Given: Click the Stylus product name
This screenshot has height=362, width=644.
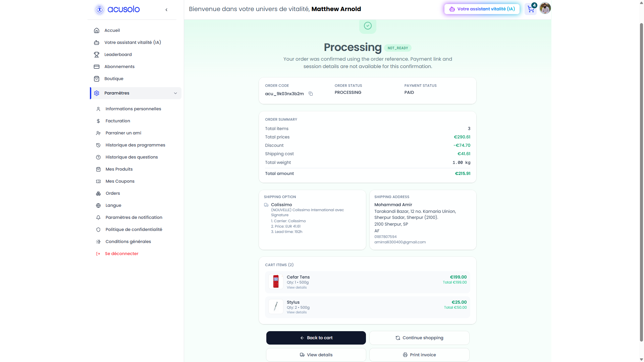Looking at the screenshot, I should pos(293,302).
